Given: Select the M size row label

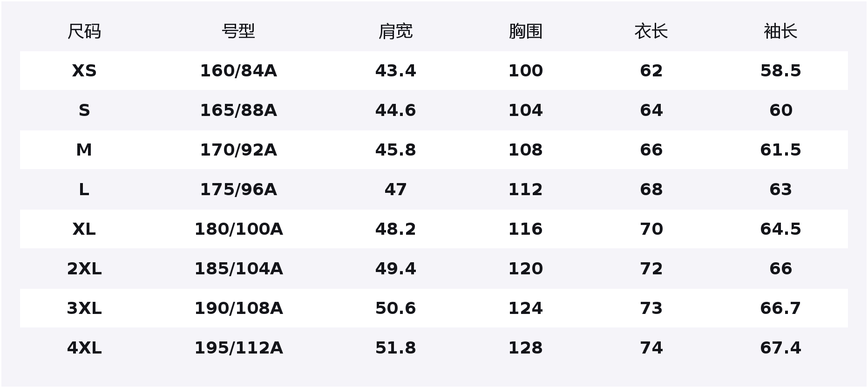Looking at the screenshot, I should (x=84, y=150).
